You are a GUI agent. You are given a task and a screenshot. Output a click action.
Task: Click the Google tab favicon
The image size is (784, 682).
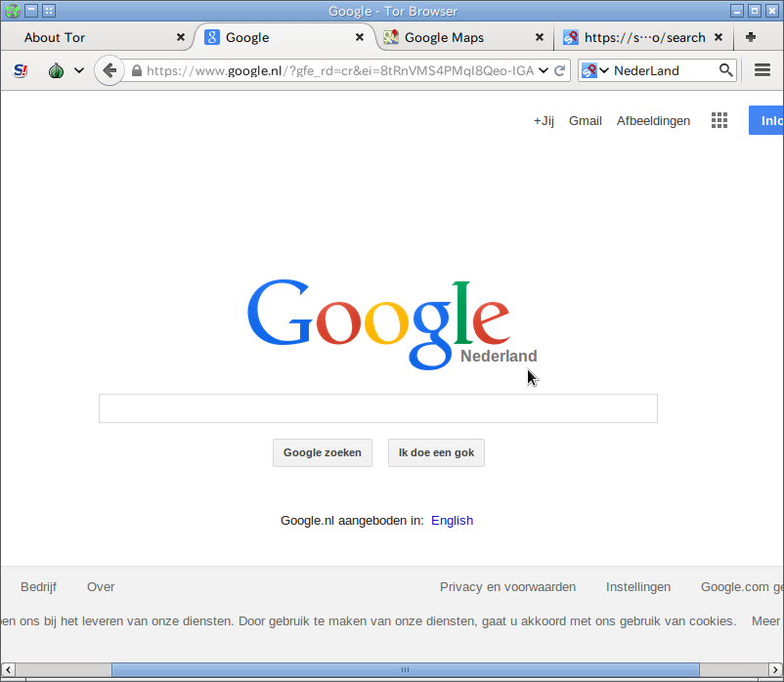coord(212,37)
